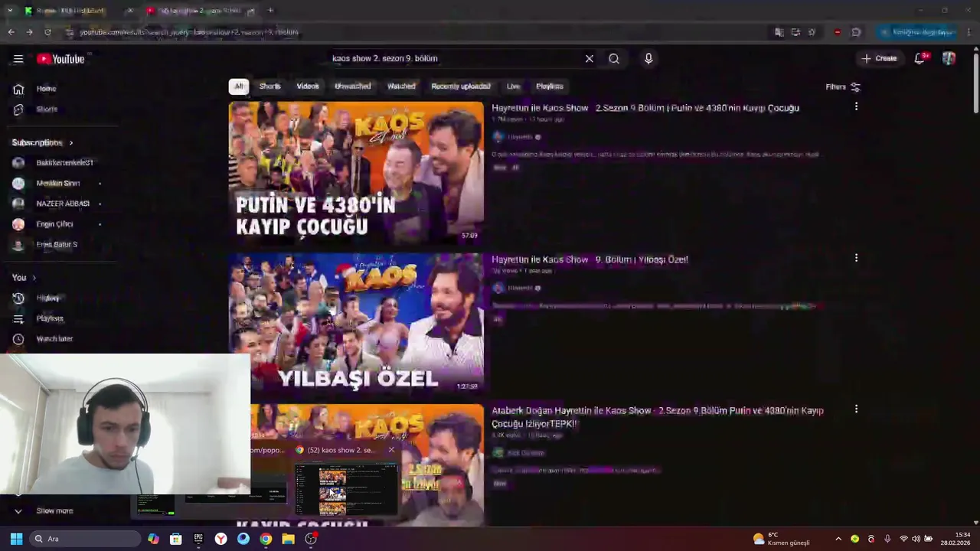Open the Ataberk Doğan reaction video title
The image size is (980, 551).
[657, 417]
